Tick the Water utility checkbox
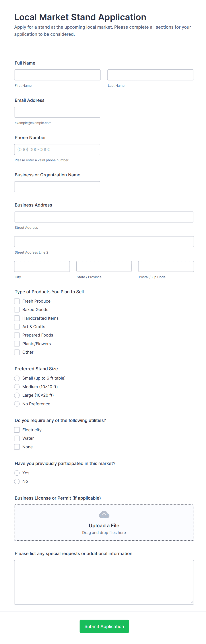206x644 pixels. coord(17,438)
